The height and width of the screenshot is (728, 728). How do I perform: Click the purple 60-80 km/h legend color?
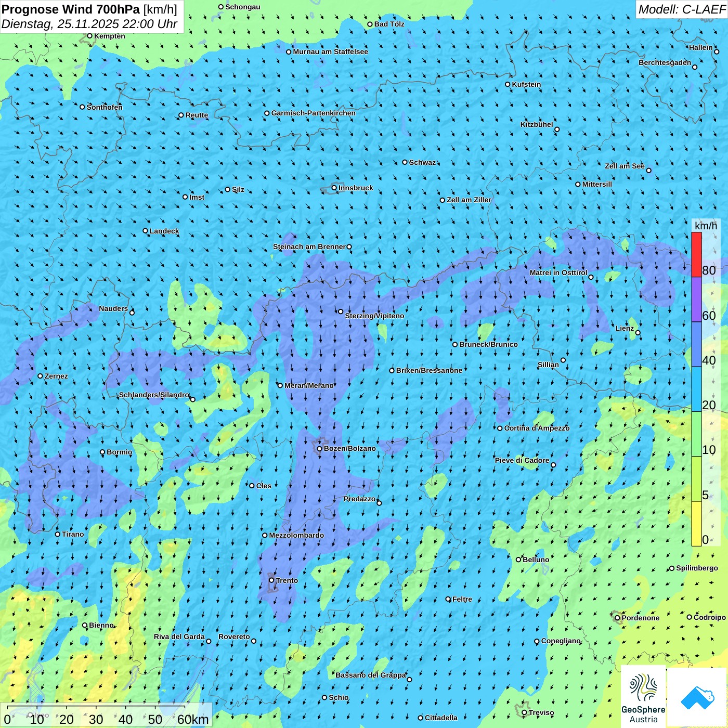click(x=696, y=300)
